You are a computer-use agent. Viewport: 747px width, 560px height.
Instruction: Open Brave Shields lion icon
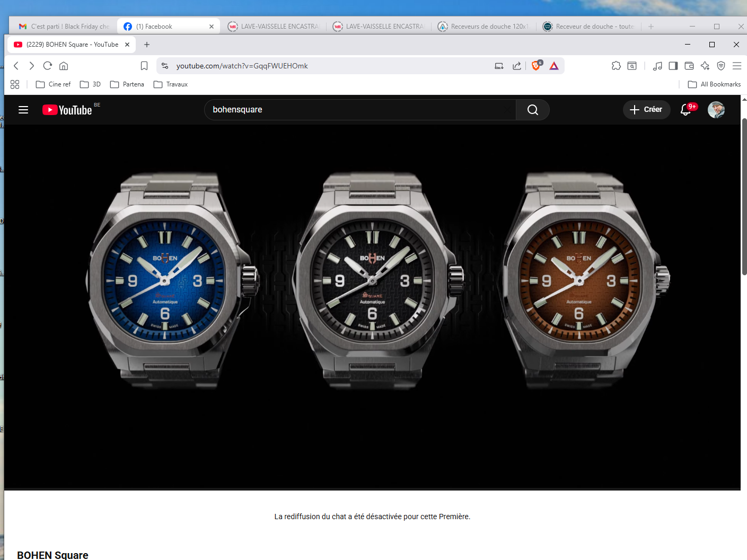coord(537,66)
